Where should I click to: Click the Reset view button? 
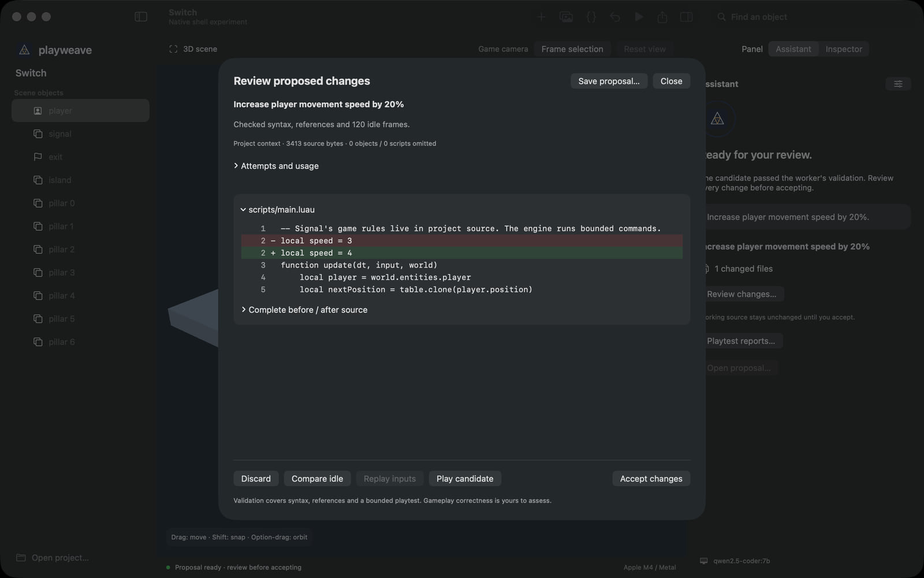pyautogui.click(x=644, y=49)
